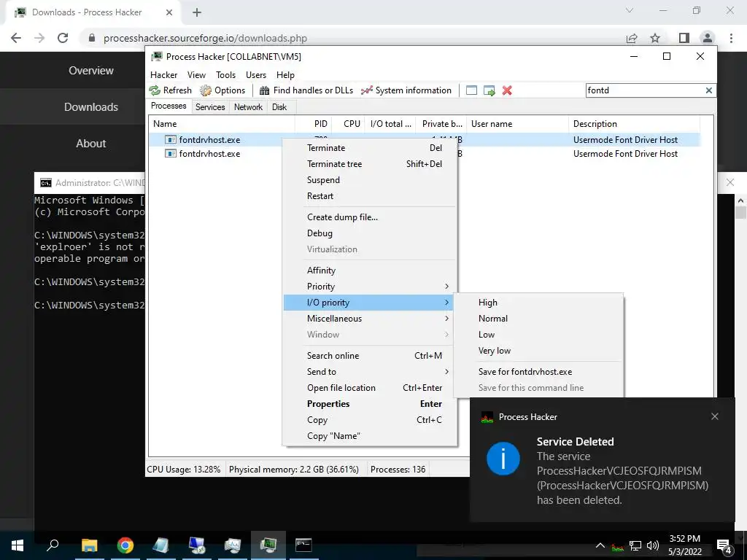Reload the Chrome page

63,38
